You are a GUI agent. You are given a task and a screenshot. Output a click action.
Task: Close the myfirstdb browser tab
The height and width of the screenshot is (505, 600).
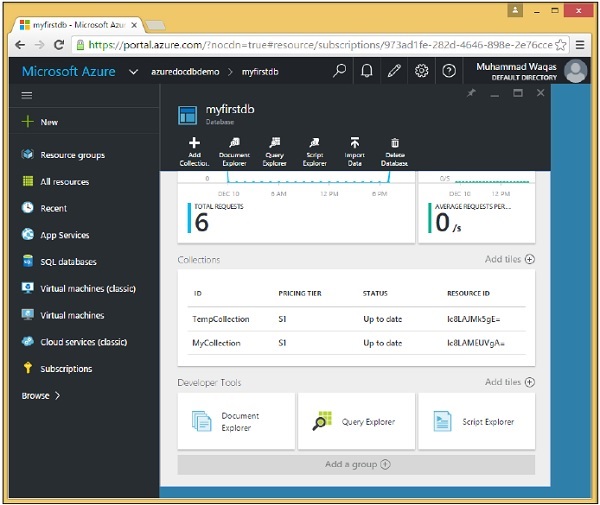click(134, 25)
